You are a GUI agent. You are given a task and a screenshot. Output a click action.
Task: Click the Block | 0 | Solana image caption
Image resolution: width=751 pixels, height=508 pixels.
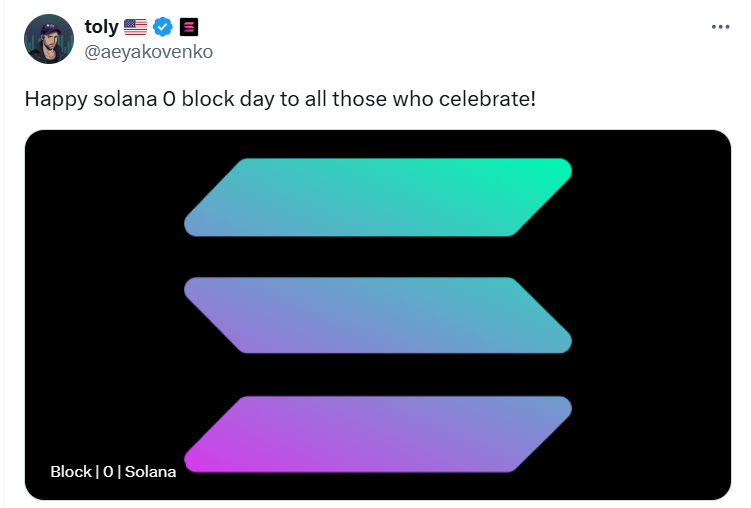(x=113, y=472)
